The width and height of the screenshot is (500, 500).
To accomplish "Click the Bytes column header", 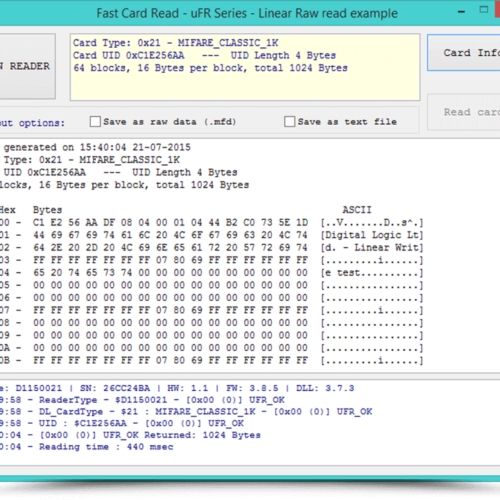I will (47, 210).
